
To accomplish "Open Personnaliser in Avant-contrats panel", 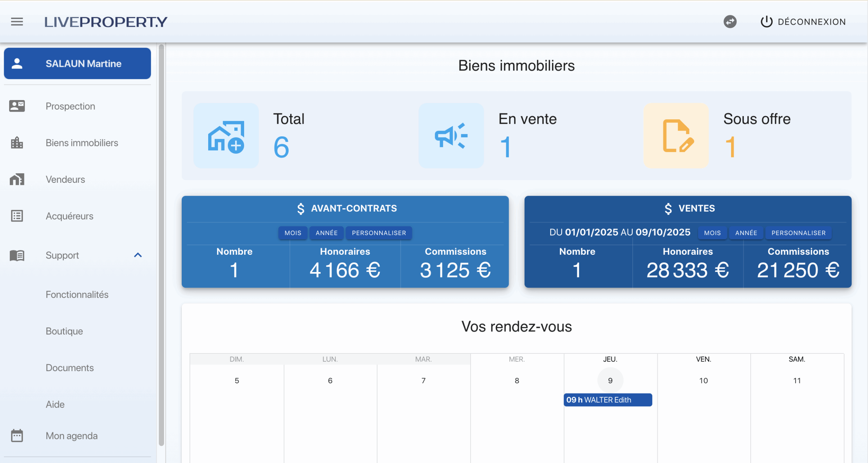I will [x=378, y=233].
